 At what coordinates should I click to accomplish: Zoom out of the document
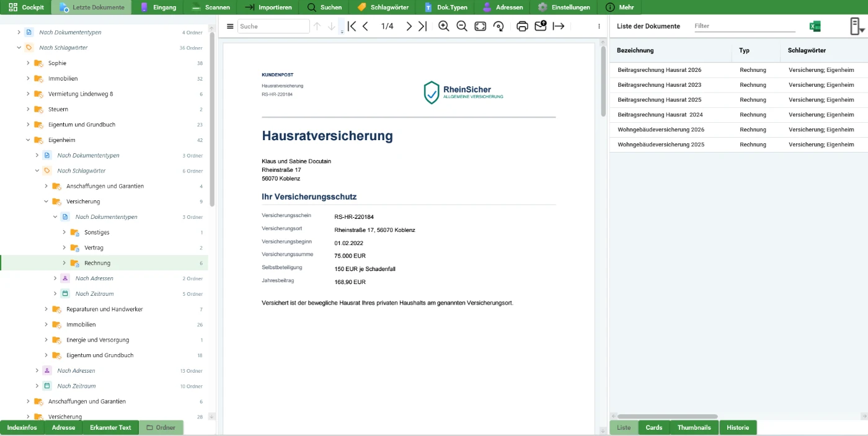pyautogui.click(x=462, y=26)
